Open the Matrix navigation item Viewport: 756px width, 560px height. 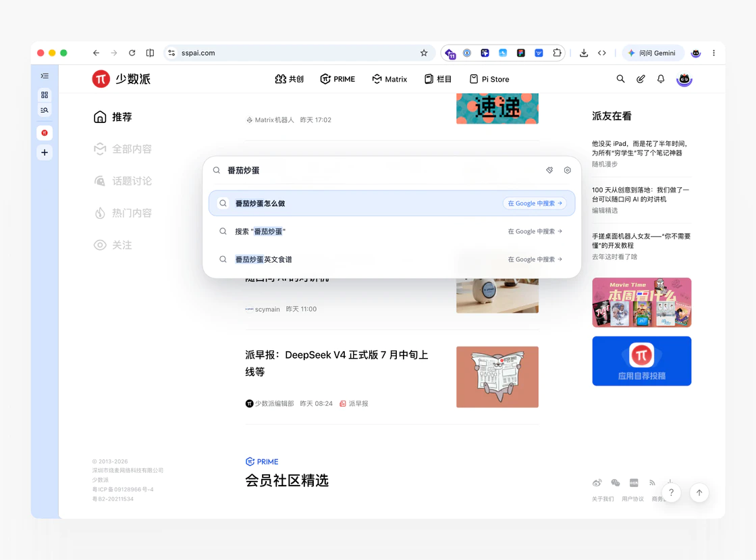[389, 79]
